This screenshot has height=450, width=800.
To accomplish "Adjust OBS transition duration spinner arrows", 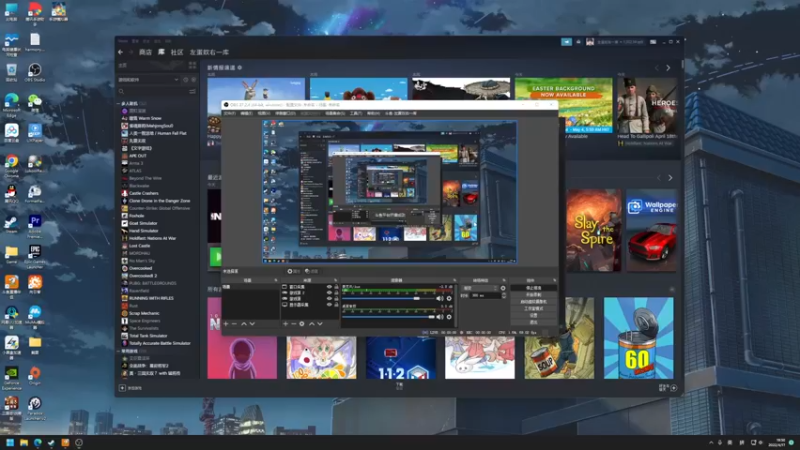I will pyautogui.click(x=504, y=295).
